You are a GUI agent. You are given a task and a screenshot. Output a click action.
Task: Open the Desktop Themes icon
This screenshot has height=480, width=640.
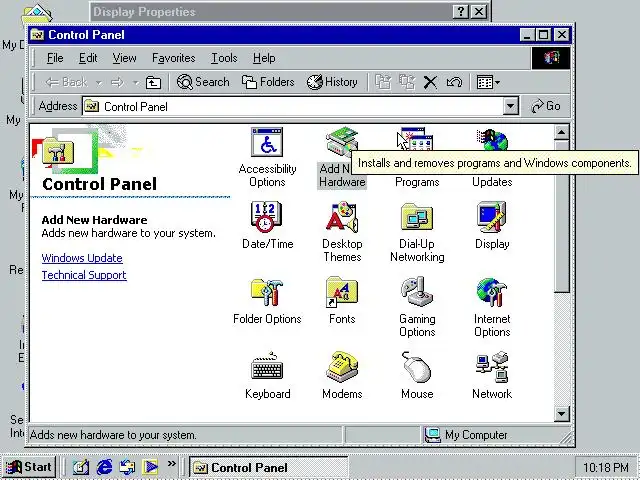(342, 217)
